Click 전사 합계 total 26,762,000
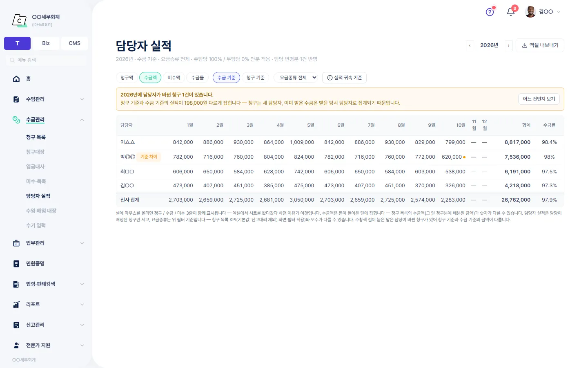The height and width of the screenshot is (368, 588). tap(516, 200)
